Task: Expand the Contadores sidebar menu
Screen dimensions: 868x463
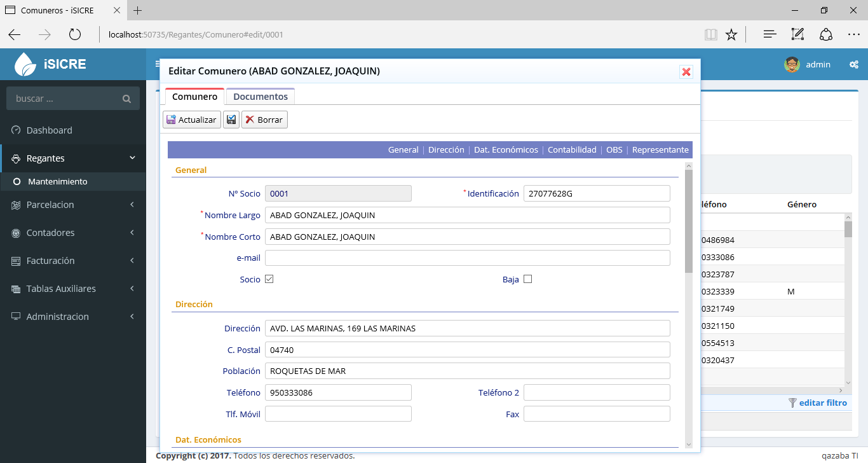Action: point(73,233)
